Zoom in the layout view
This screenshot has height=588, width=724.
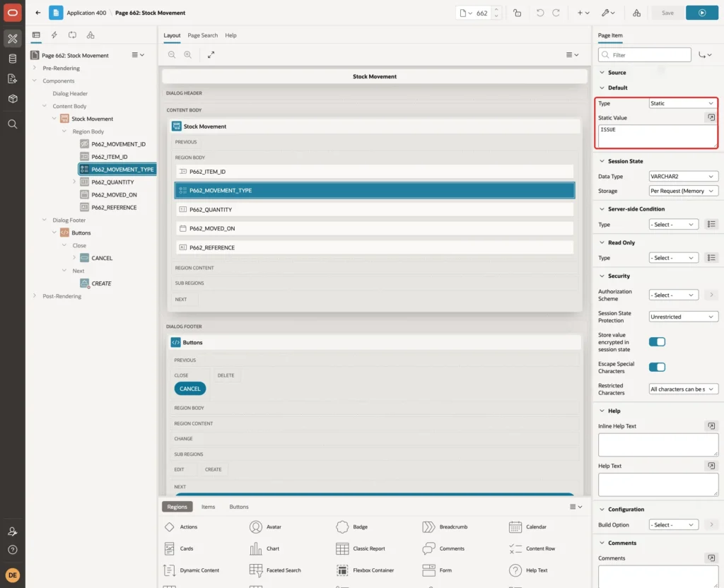pos(188,54)
